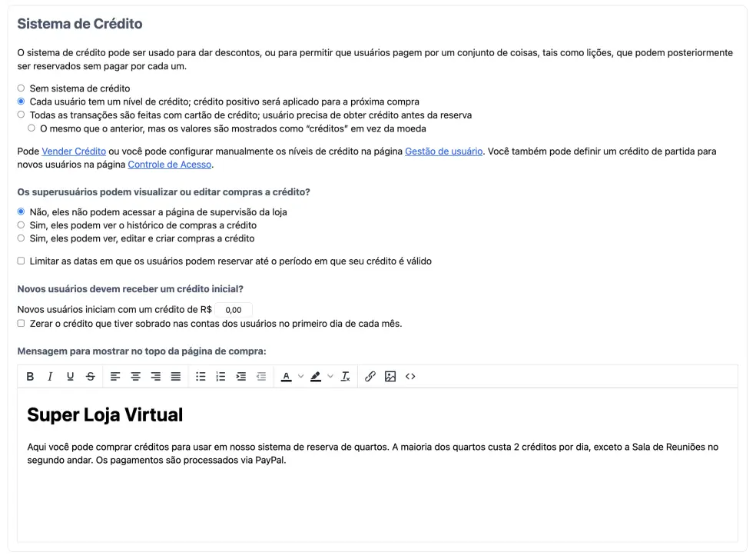Insert a numbered list

point(220,377)
